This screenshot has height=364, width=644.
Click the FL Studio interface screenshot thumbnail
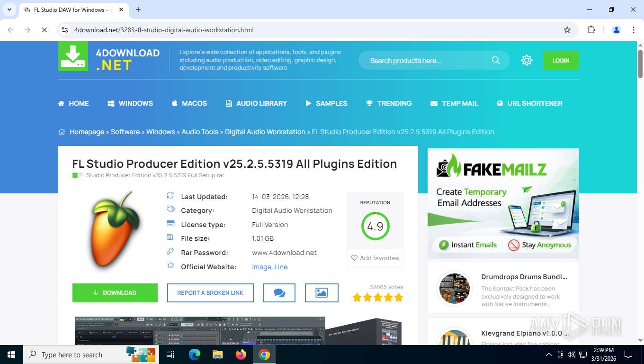tap(200, 331)
